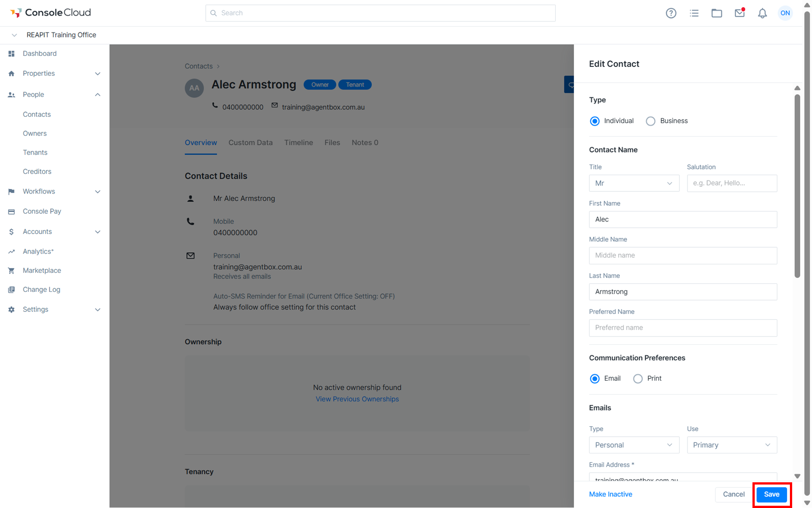Viewport: 812px width, 508px height.
Task: Click the Console Cloud logo
Action: click(x=51, y=13)
